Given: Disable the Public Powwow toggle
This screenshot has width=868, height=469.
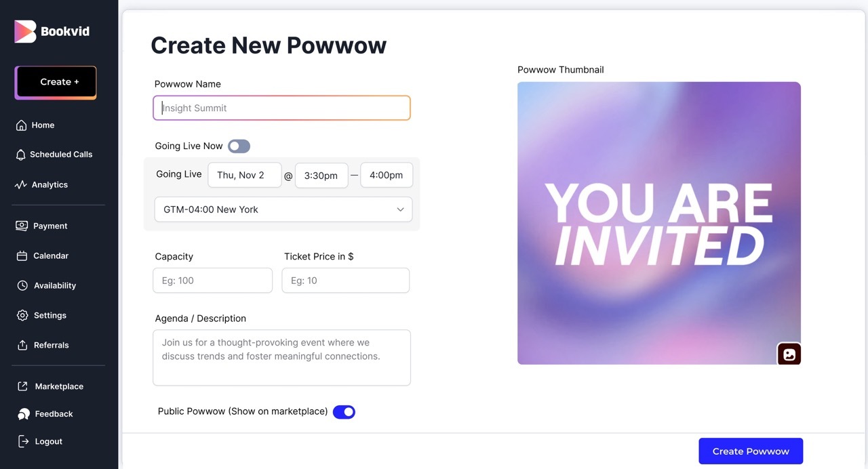Looking at the screenshot, I should [344, 411].
